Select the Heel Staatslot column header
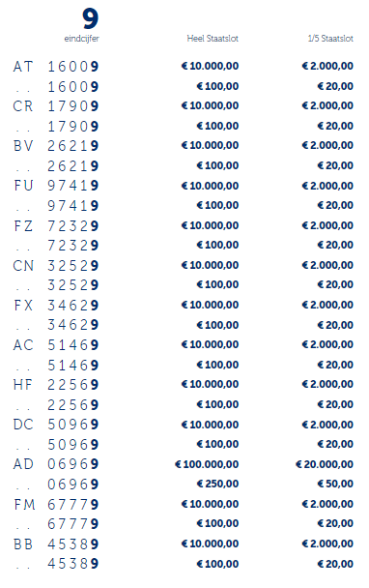 coord(213,39)
